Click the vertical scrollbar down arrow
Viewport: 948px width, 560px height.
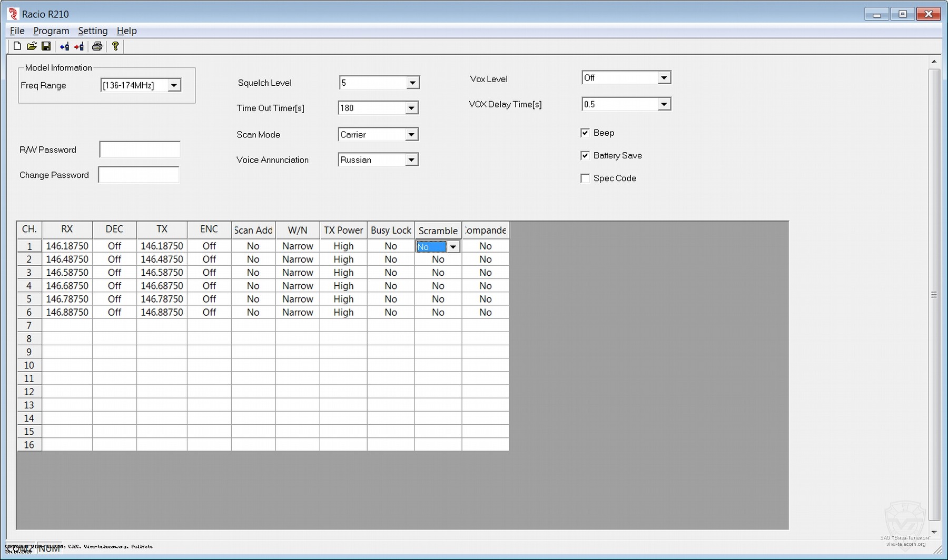pyautogui.click(x=934, y=532)
